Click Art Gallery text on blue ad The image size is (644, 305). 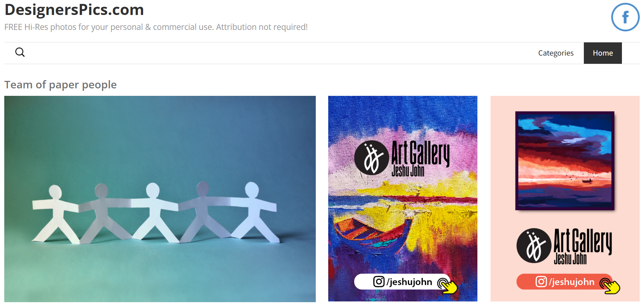pyautogui.click(x=420, y=154)
